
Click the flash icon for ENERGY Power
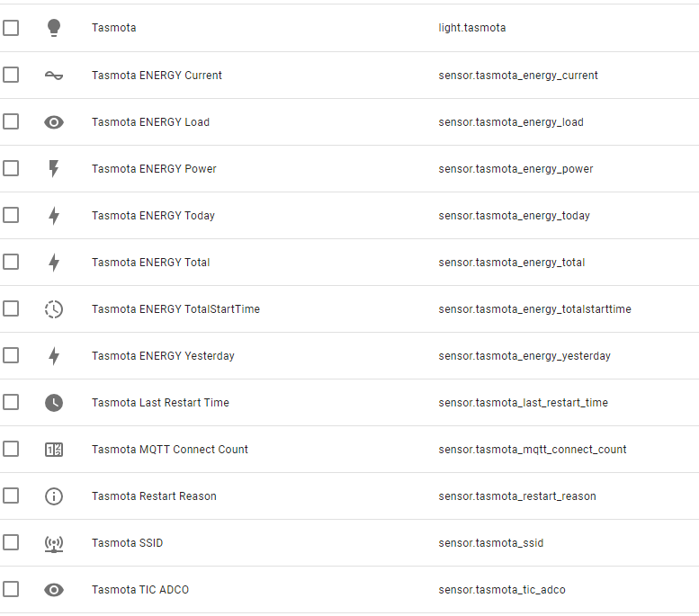click(x=54, y=169)
